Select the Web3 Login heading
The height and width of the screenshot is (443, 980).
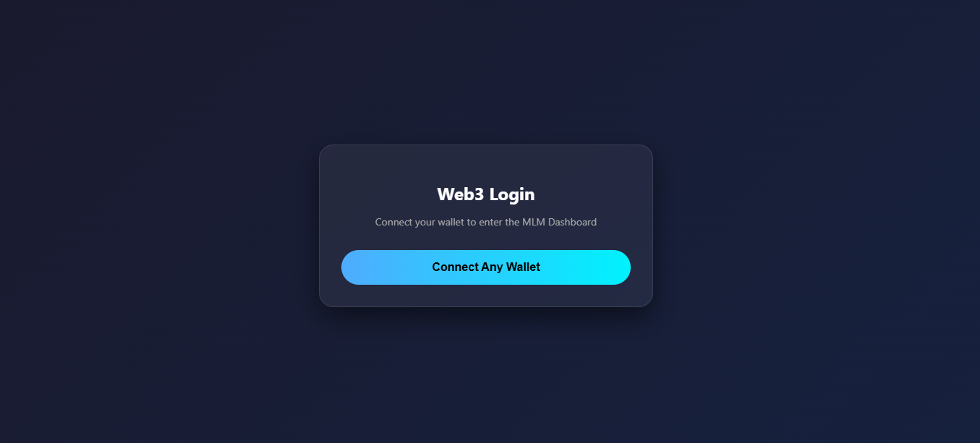pyautogui.click(x=486, y=194)
